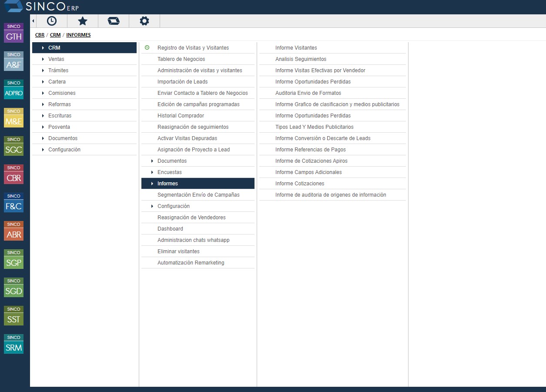Open the SINCO SRM module at sidebar bottom

point(13,344)
